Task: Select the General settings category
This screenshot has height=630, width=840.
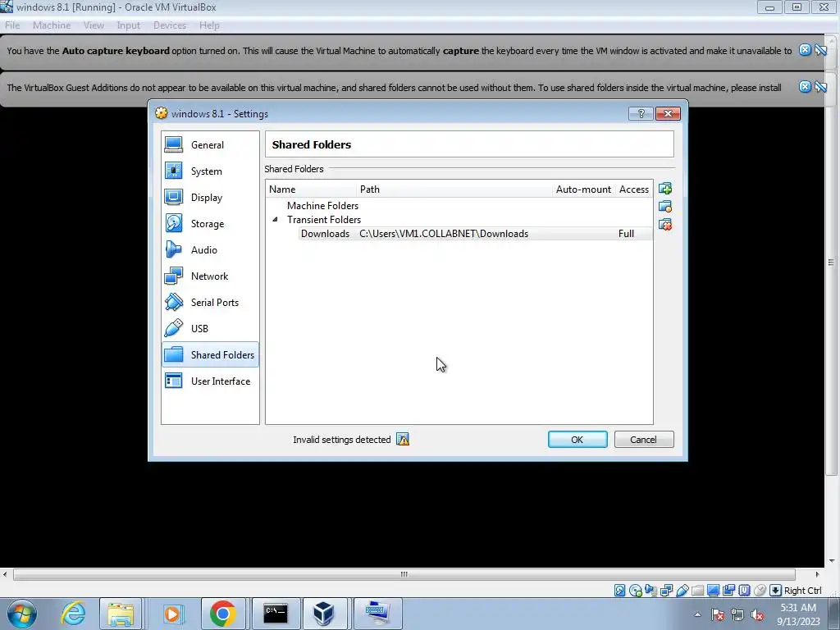Action: pyautogui.click(x=210, y=145)
